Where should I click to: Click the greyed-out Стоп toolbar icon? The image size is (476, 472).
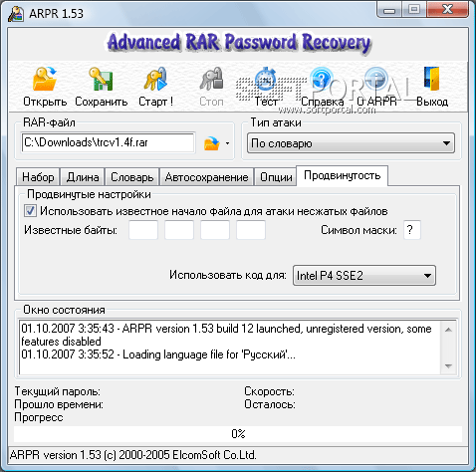pos(211,79)
